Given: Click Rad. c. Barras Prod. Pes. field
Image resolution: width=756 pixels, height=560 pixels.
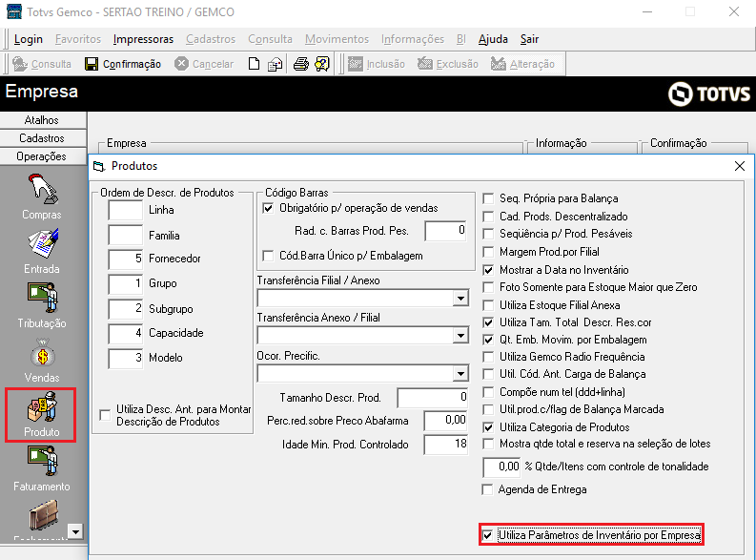Looking at the screenshot, I should pos(446,231).
